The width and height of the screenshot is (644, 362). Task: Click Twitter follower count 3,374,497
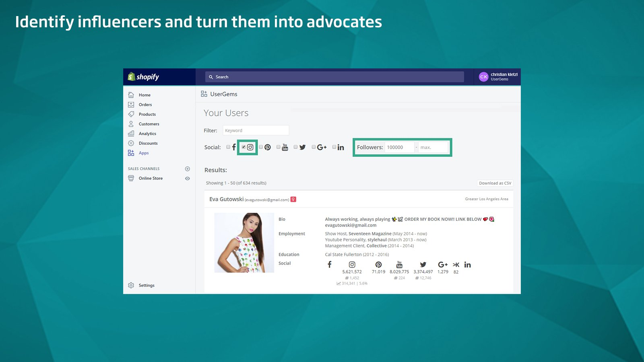click(x=423, y=272)
